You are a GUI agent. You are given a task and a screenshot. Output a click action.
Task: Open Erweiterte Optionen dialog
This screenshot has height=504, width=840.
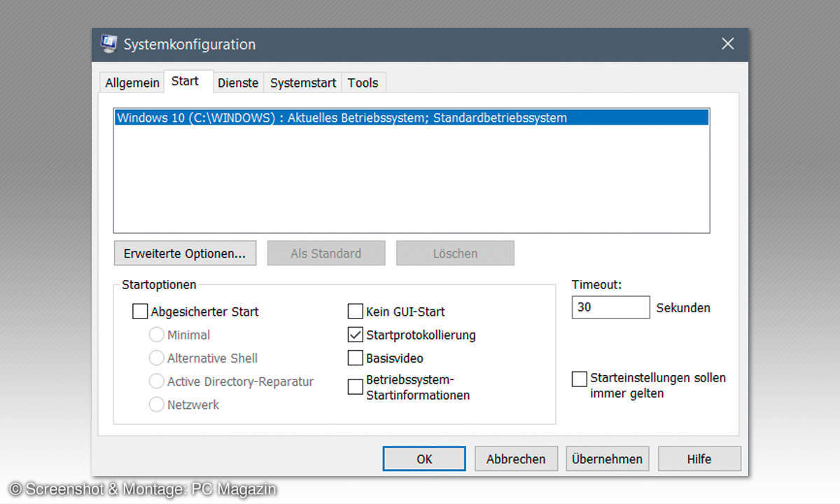[x=185, y=253]
